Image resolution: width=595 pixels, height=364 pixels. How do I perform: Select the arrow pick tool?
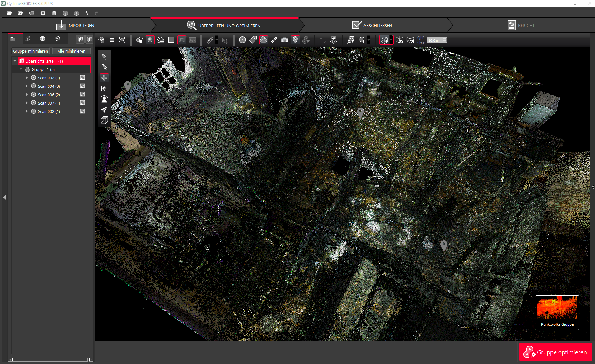click(104, 57)
